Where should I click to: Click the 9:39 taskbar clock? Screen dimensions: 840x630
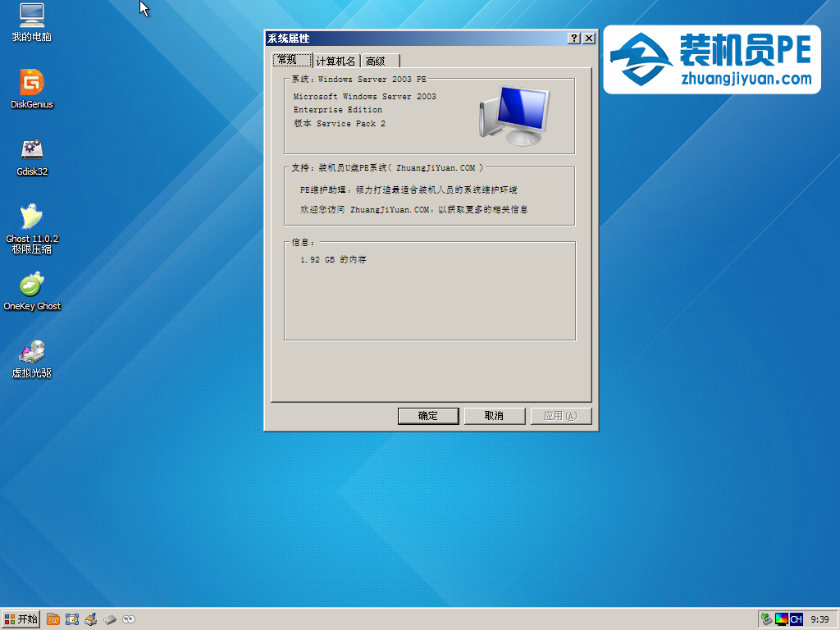(819, 620)
